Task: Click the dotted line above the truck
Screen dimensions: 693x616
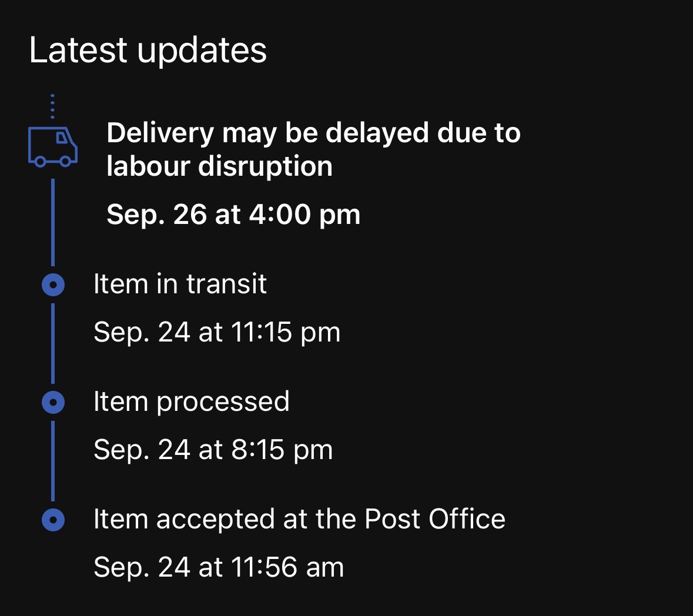Action: click(x=52, y=106)
